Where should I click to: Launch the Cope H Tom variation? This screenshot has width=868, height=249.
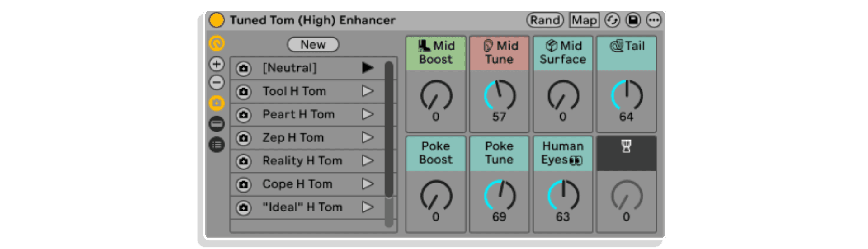368,184
